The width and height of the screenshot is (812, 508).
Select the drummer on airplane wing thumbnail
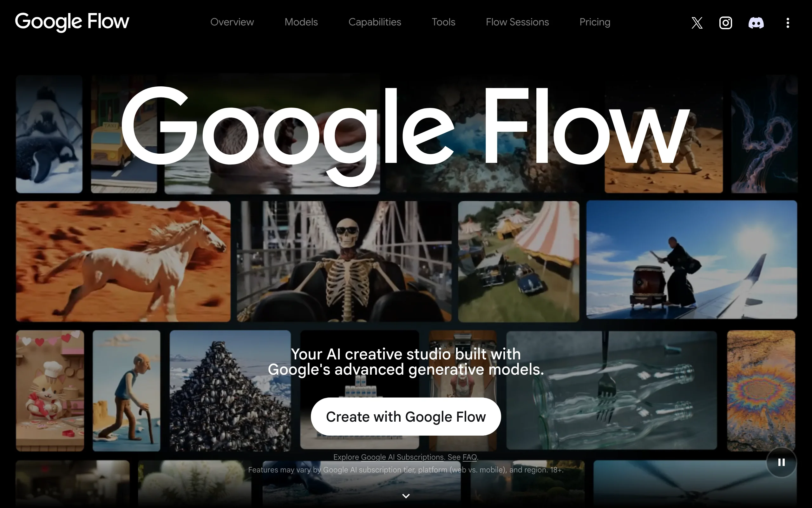tap(691, 259)
